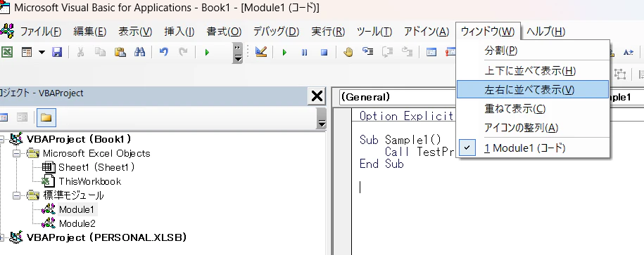Open the ヘルプ(H) menu

(546, 32)
